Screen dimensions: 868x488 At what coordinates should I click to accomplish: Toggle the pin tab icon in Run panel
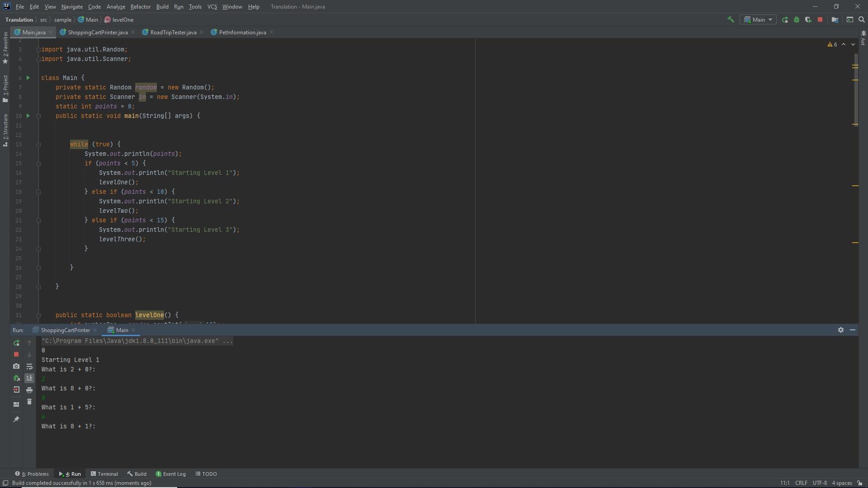16,419
